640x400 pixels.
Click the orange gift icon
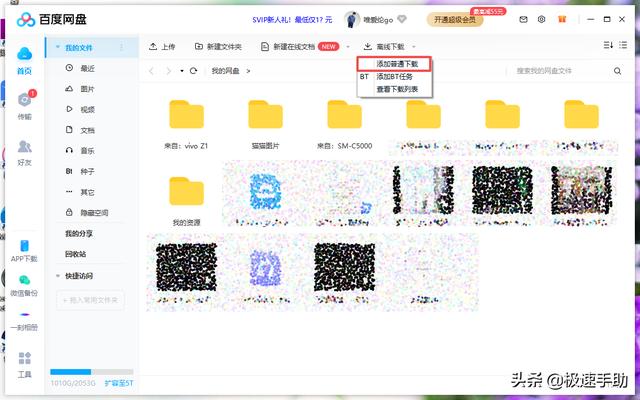point(562,19)
